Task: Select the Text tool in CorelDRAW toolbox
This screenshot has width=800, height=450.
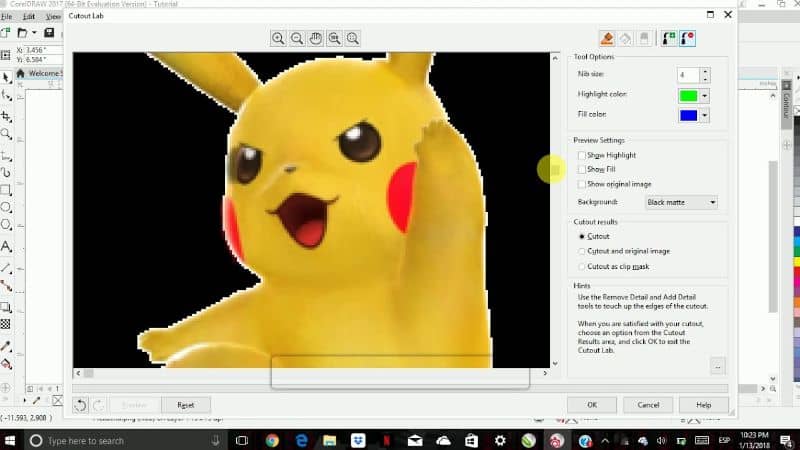Action: coord(7,247)
